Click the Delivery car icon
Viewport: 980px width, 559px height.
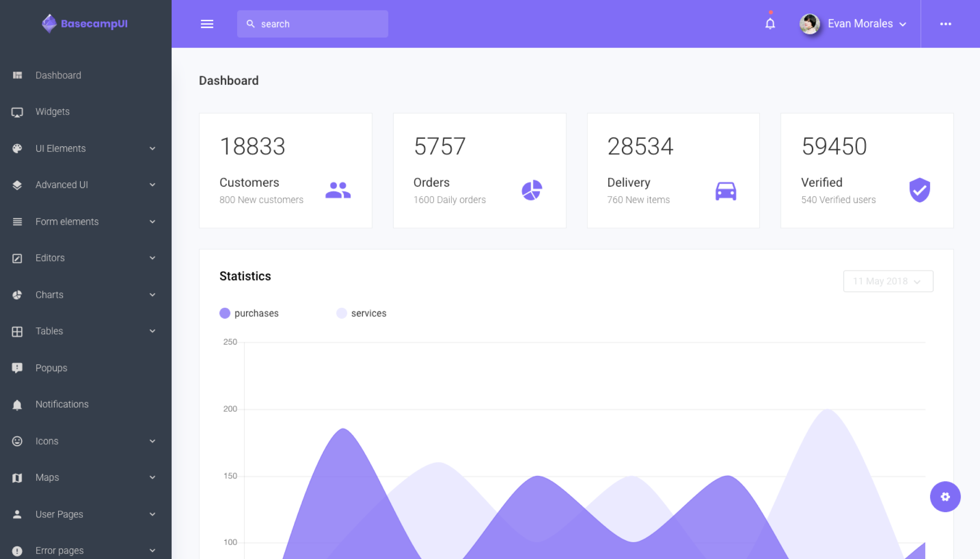tap(725, 191)
